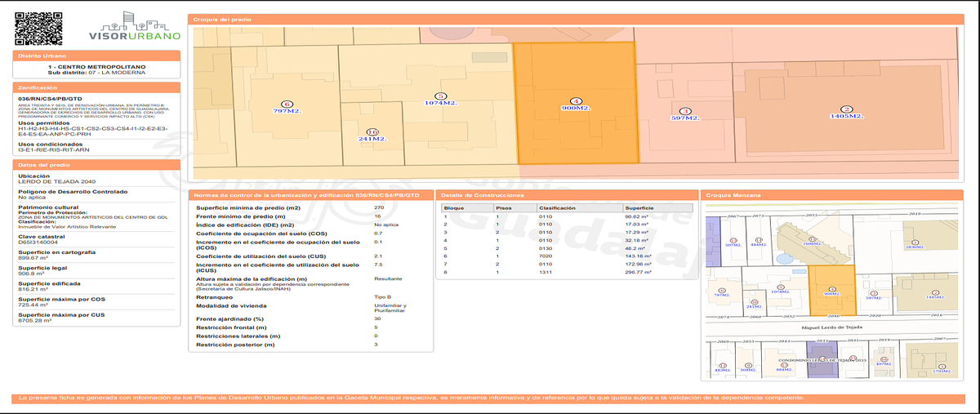This screenshot has width=980, height=414.
Task: Select the Superficie edificada value 816.21 m²
Action: click(x=32, y=289)
